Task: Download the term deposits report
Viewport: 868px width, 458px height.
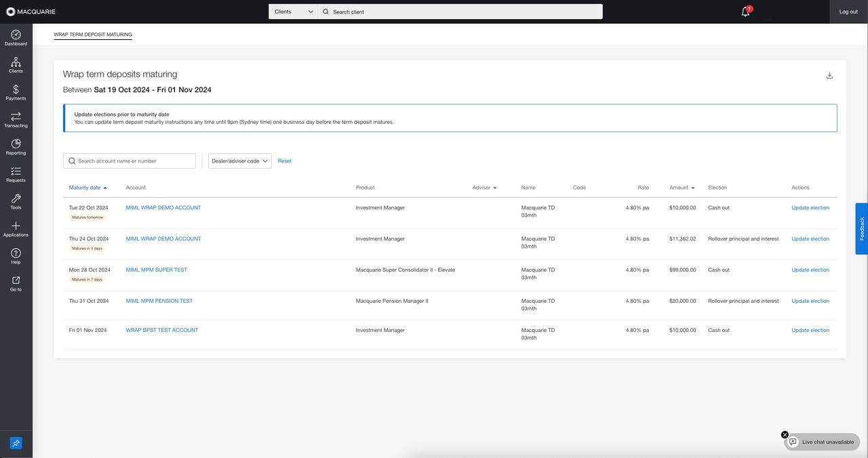Action: [x=829, y=75]
